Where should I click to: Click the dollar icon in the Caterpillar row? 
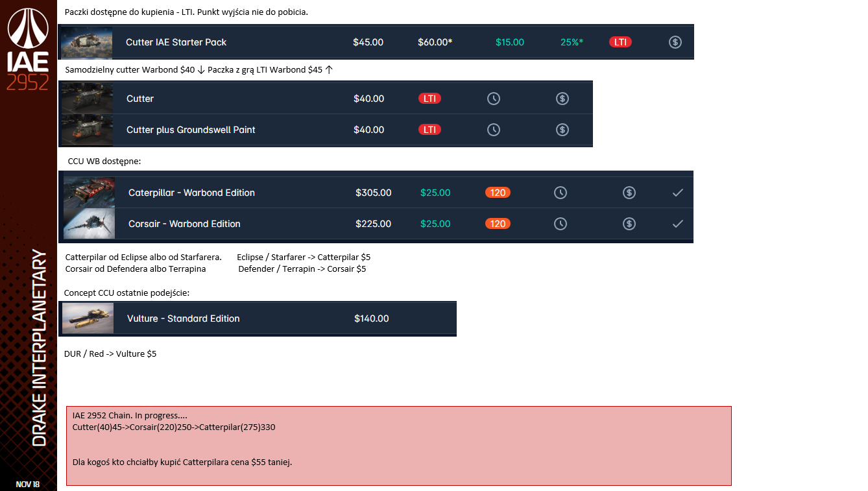[x=629, y=193]
